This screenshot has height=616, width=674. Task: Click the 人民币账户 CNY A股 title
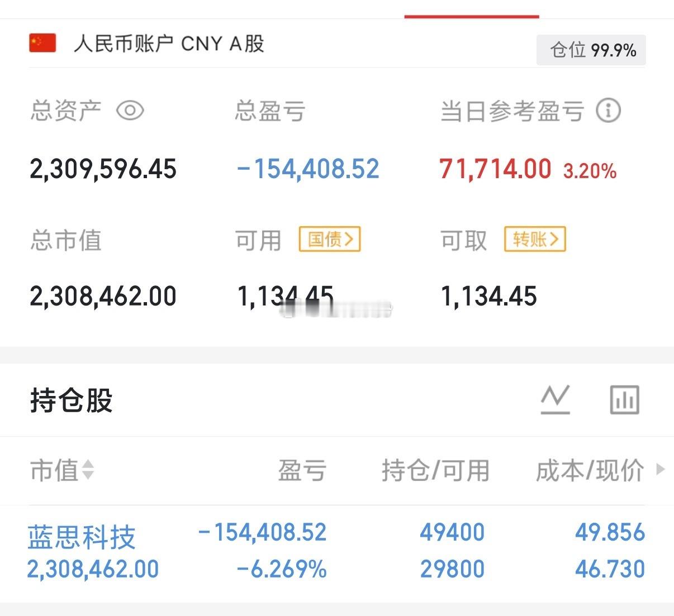(x=169, y=44)
